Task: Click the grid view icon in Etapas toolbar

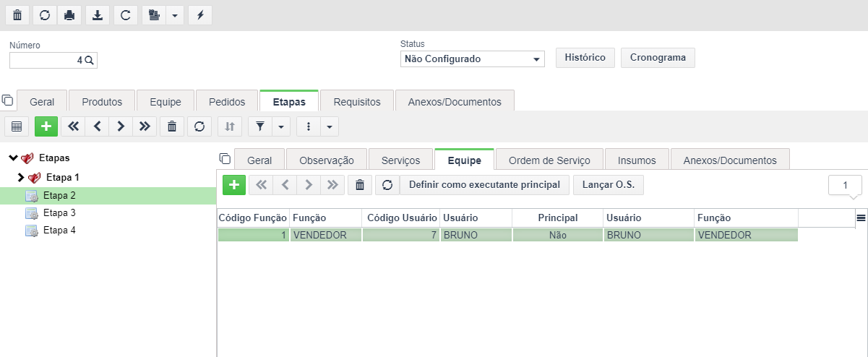Action: tap(17, 126)
